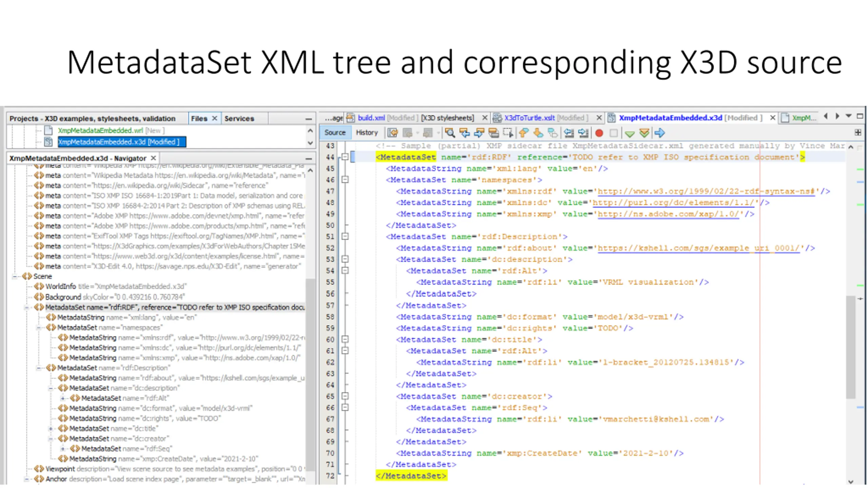Screen dimensions: 868x488
Task: Click the split editor icon at toolbar end
Action: tap(858, 133)
